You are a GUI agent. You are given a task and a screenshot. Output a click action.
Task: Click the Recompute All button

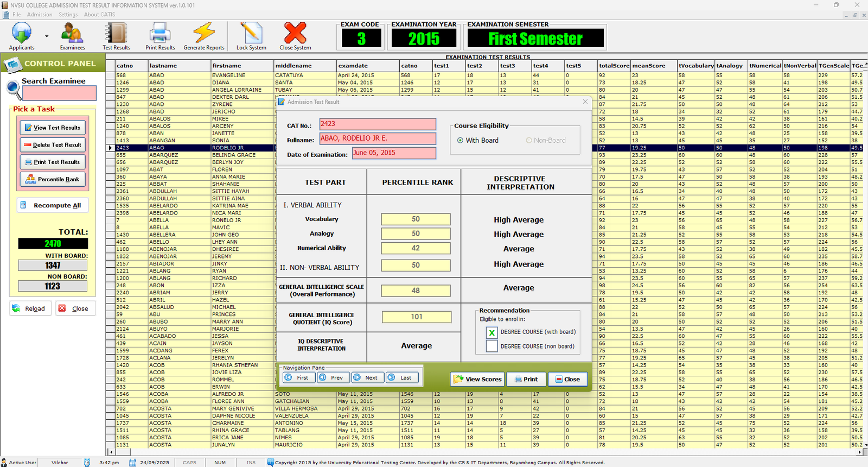point(53,205)
